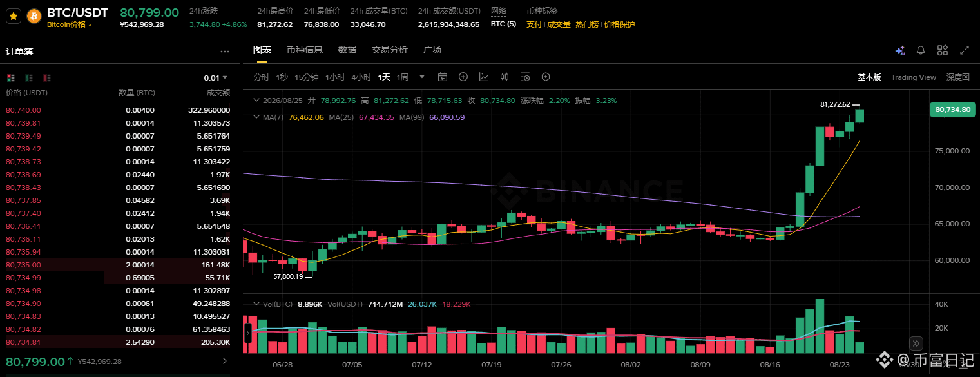Switch to the 交易分析 tab
Screen dimensions: 980x377
point(390,50)
